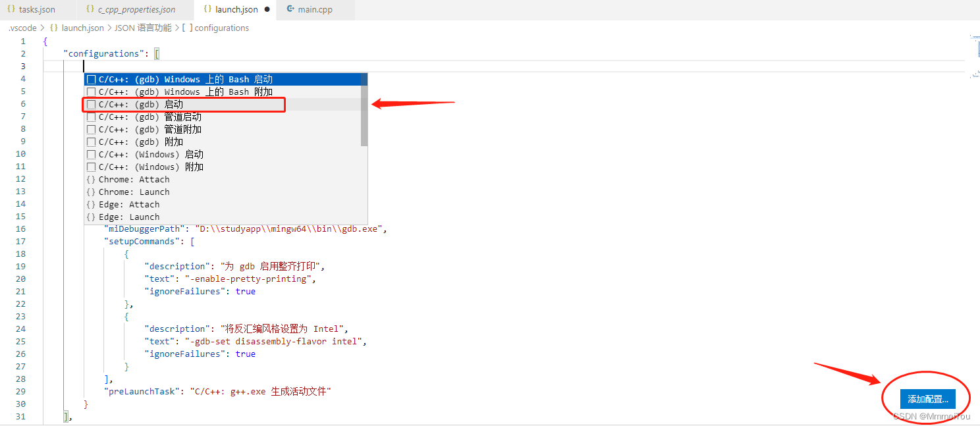Screen dimensions: 980x426
Task: Click snippet icon beside (gdb) Windows 上的 Bash 启动
Action: 91,79
